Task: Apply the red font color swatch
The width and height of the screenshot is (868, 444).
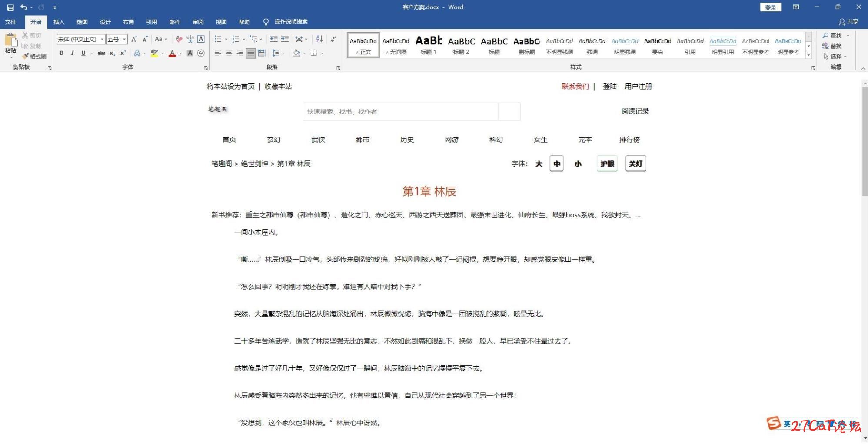Action: [172, 53]
